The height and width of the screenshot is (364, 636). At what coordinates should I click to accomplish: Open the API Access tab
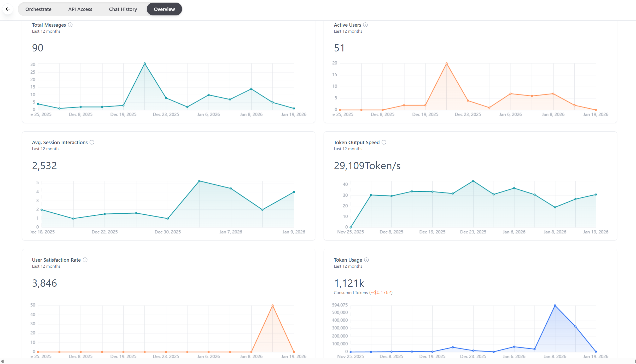tap(80, 9)
